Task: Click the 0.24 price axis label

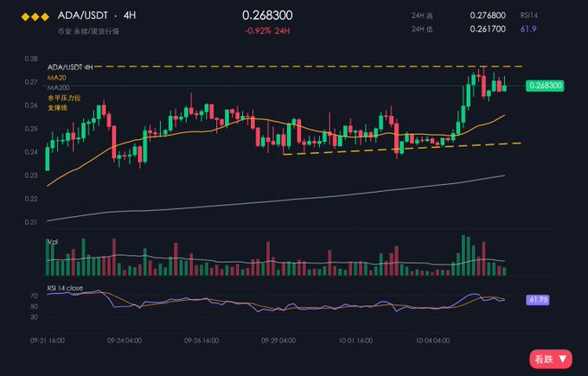Action: 31,152
